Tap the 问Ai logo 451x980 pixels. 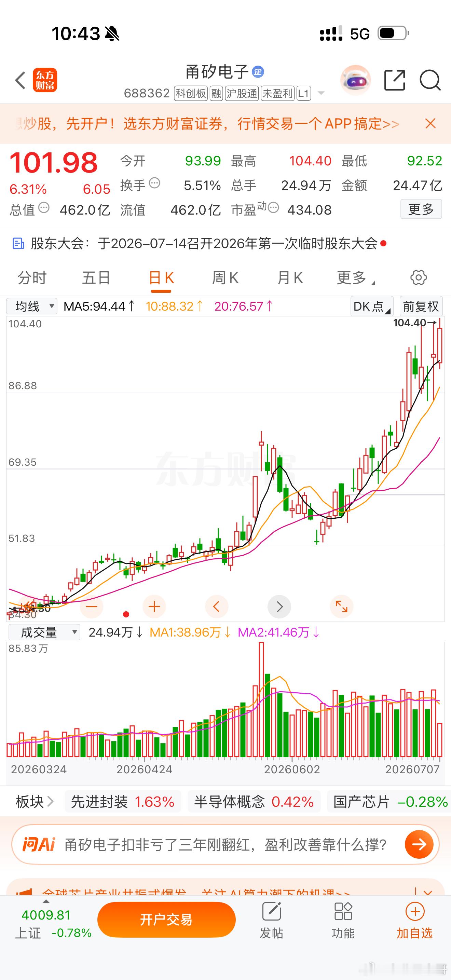(39, 845)
